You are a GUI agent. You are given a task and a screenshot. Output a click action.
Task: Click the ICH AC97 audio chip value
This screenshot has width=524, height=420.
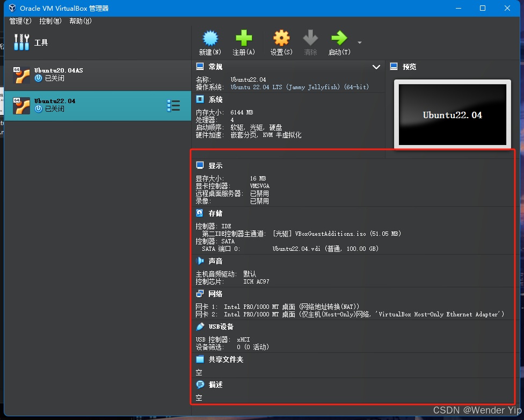[x=256, y=281]
